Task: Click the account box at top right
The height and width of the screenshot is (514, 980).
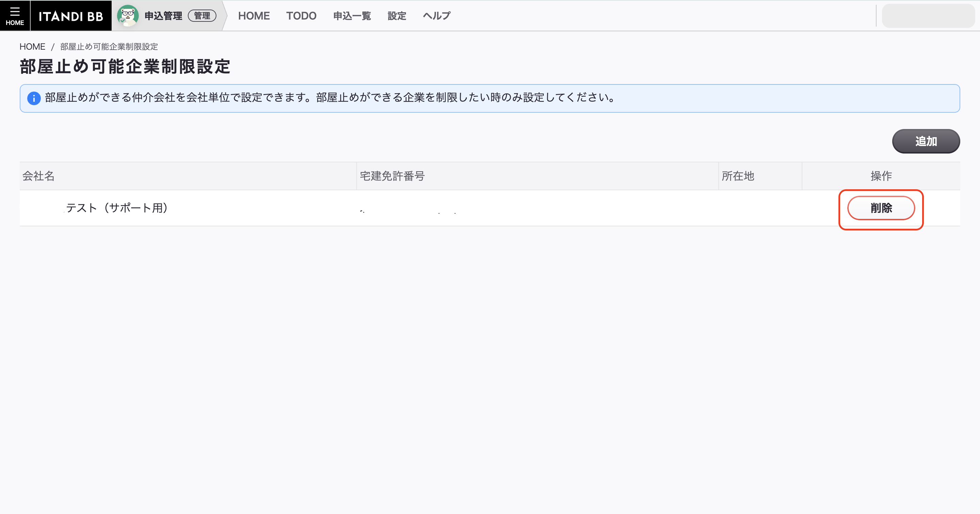Action: point(928,16)
